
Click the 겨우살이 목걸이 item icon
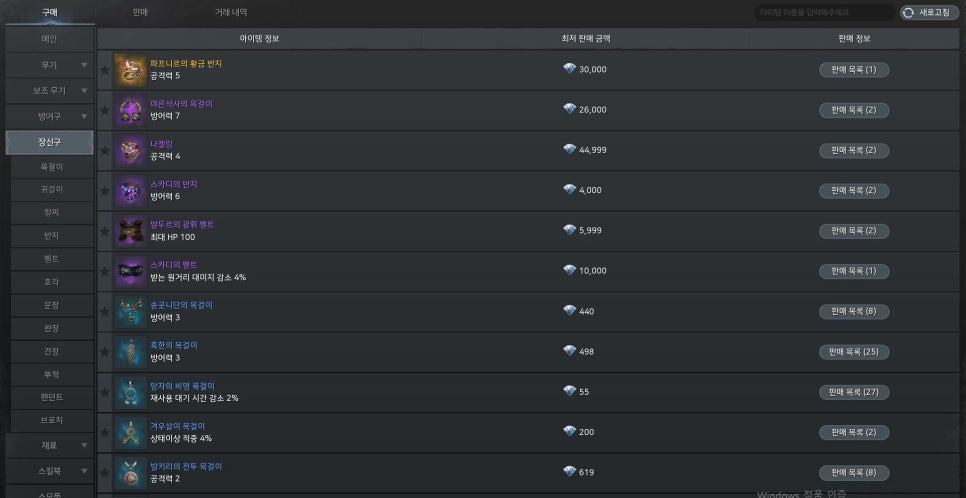point(130,433)
